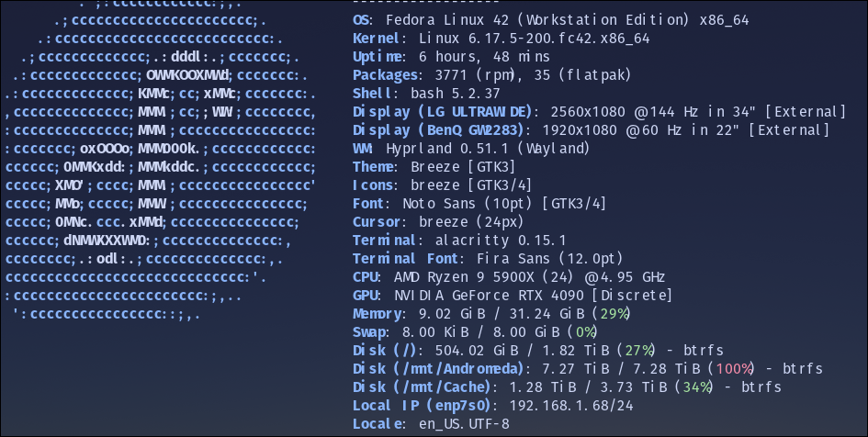Click the BenQ GW2283 display line
This screenshot has width=868, height=437.
pos(592,130)
